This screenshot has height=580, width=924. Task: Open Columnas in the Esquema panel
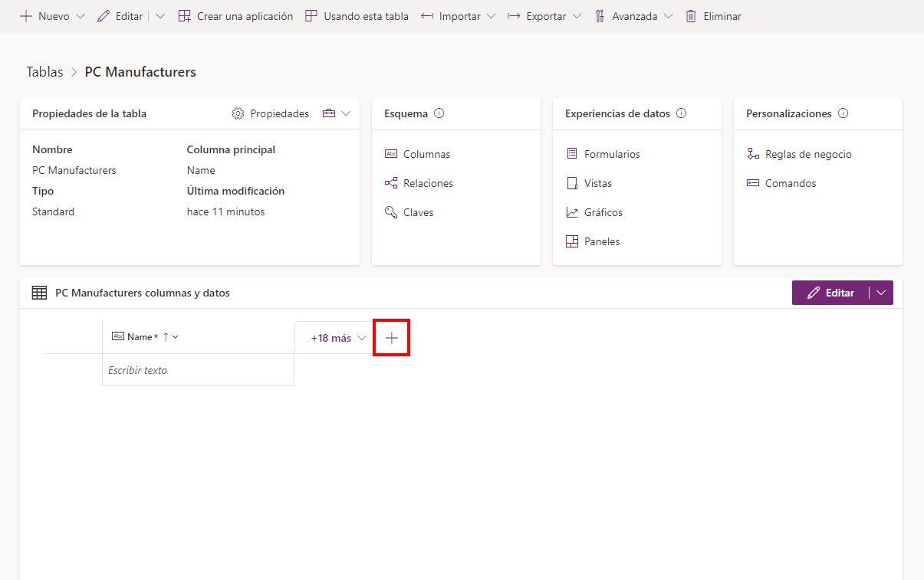pyautogui.click(x=426, y=154)
